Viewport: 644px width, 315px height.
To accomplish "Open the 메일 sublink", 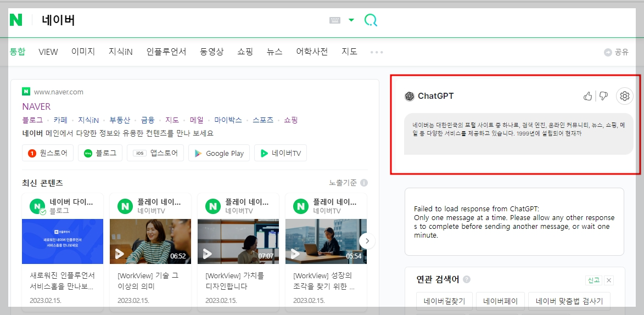I will click(x=197, y=120).
